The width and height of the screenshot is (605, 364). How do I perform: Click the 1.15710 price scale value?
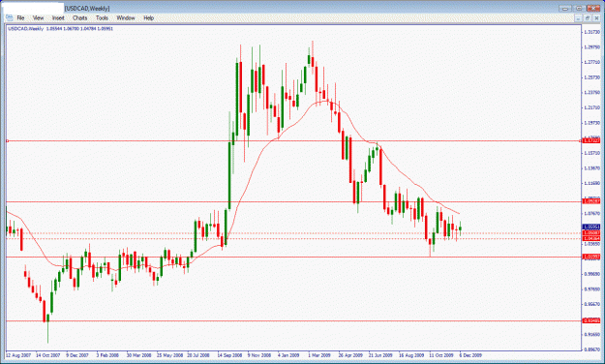[591, 153]
